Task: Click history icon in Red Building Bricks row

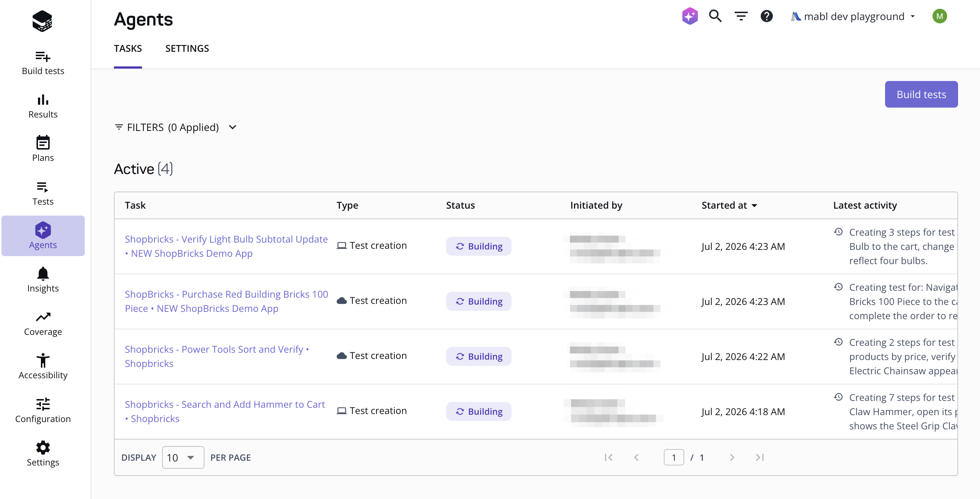Action: point(838,287)
